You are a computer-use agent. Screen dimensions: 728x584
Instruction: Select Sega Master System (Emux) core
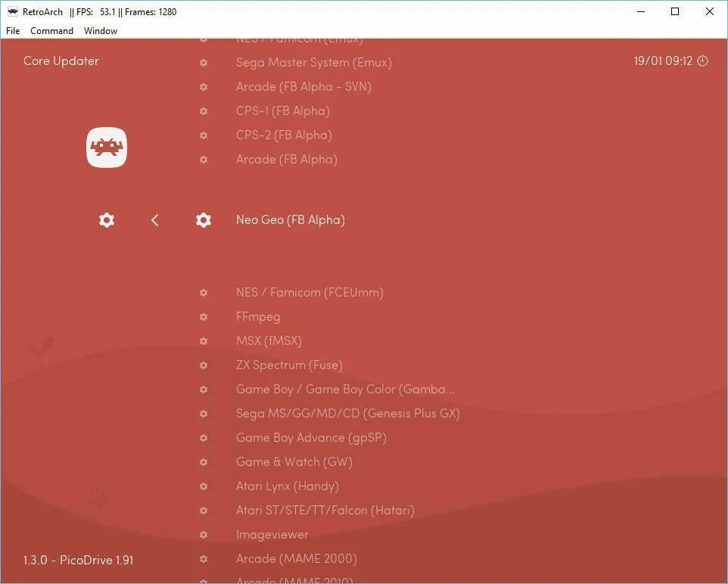pyautogui.click(x=314, y=63)
